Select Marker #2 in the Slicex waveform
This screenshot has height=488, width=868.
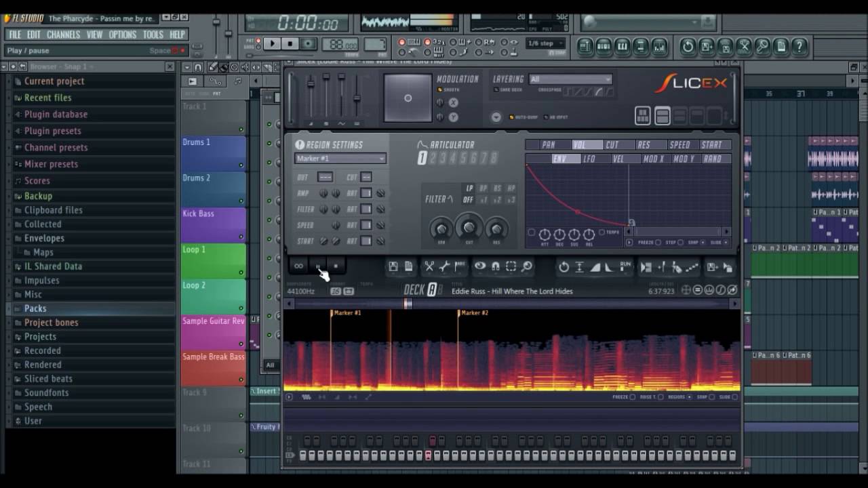pyautogui.click(x=474, y=313)
